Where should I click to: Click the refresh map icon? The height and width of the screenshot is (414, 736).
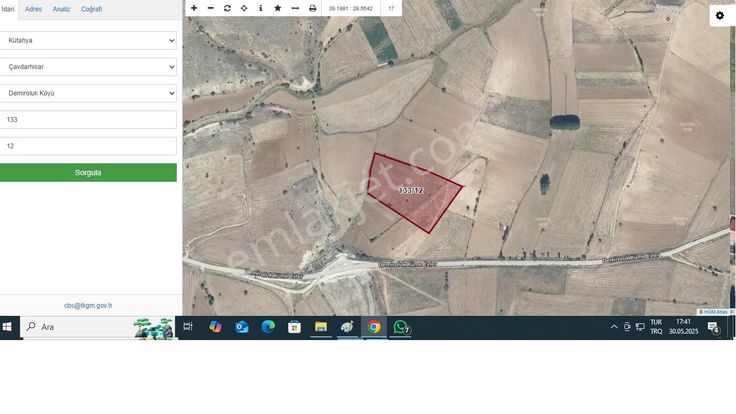[x=227, y=8]
